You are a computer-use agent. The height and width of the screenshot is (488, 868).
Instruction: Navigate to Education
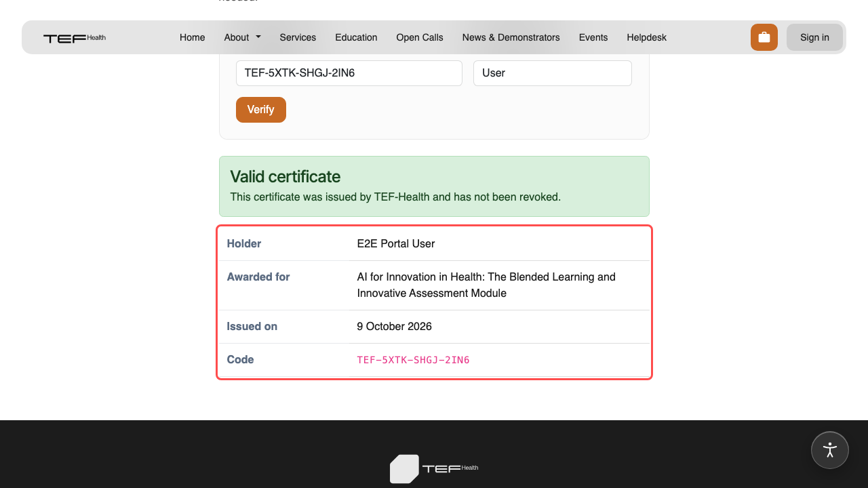(356, 37)
